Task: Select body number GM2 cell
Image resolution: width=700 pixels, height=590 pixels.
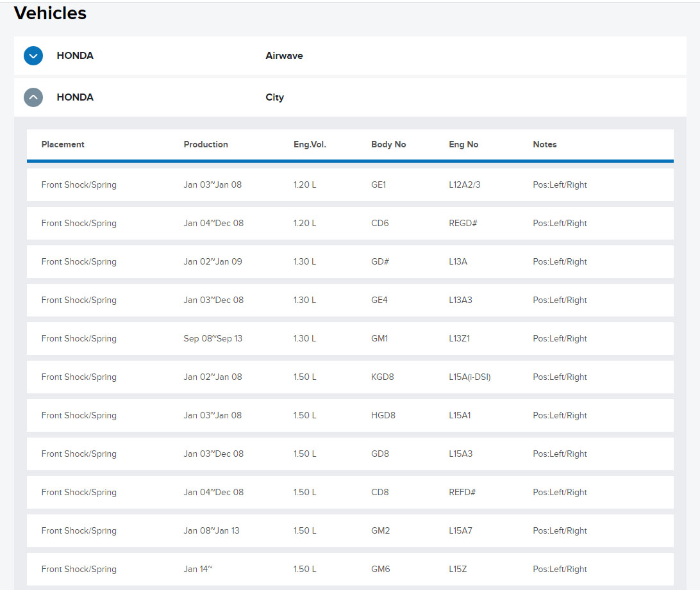Action: (x=380, y=530)
